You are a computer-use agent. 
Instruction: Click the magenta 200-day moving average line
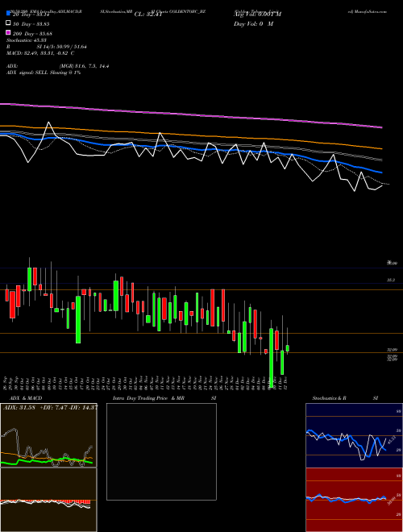(191, 115)
